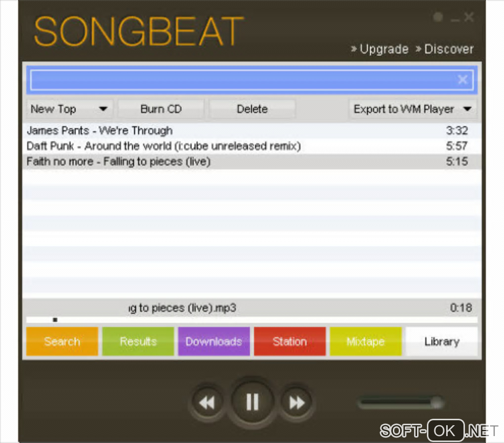This screenshot has width=504, height=443.
Task: Click the now-playing filename 'to pieces (live).mp3'
Action: (187, 308)
